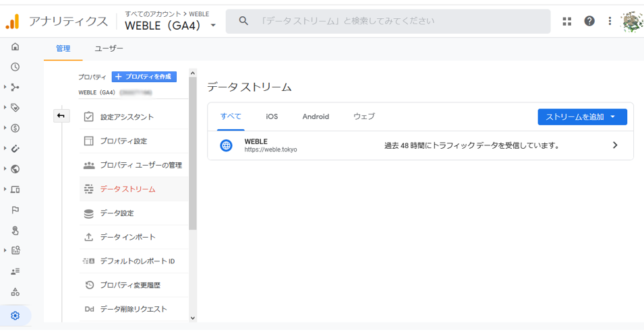This screenshot has width=644, height=336.
Task: Select the Android stream tab
Action: tap(316, 116)
